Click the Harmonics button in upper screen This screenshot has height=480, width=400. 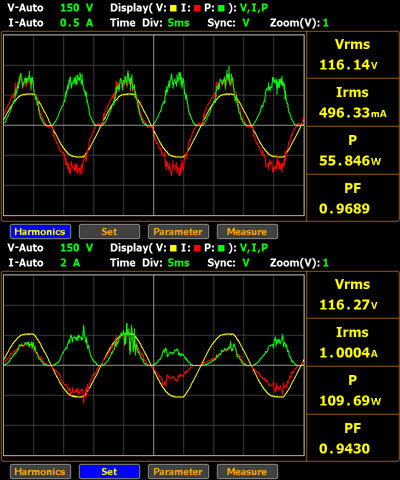[40, 231]
